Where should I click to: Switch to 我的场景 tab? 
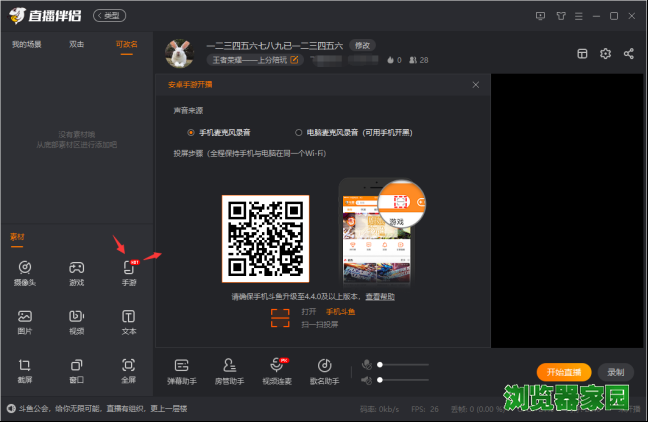click(x=26, y=44)
